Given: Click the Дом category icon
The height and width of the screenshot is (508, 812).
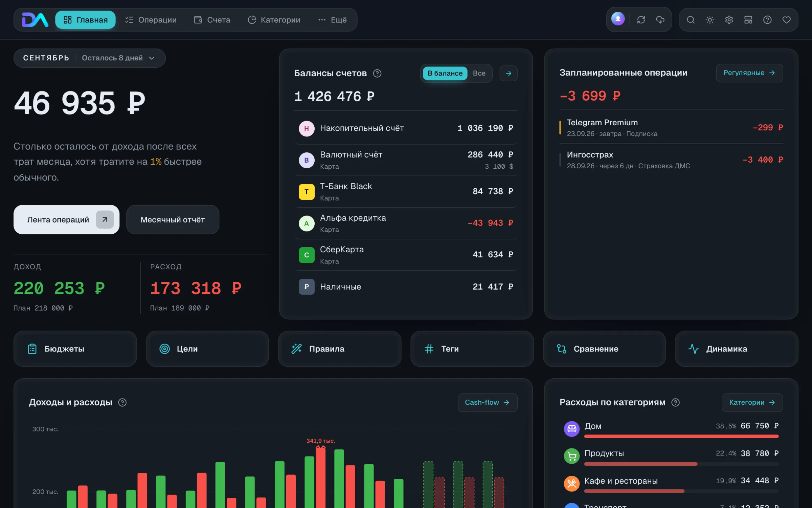Looking at the screenshot, I should (572, 429).
